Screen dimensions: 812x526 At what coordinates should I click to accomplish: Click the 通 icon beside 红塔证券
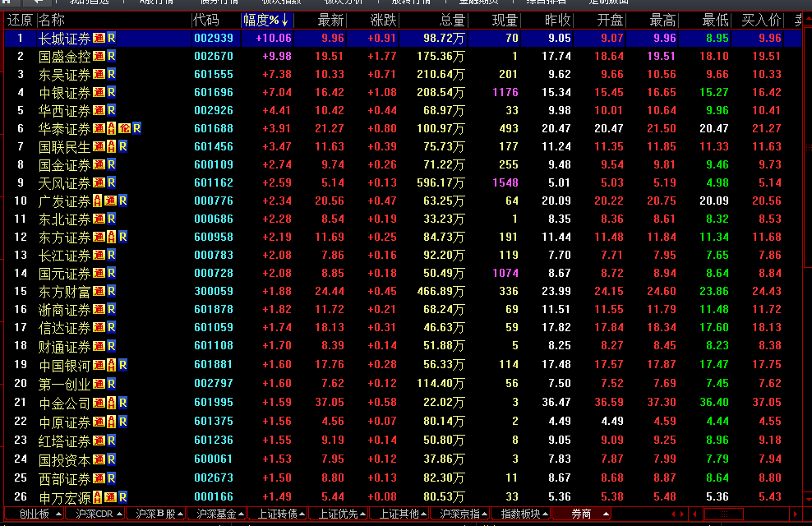[x=99, y=441]
